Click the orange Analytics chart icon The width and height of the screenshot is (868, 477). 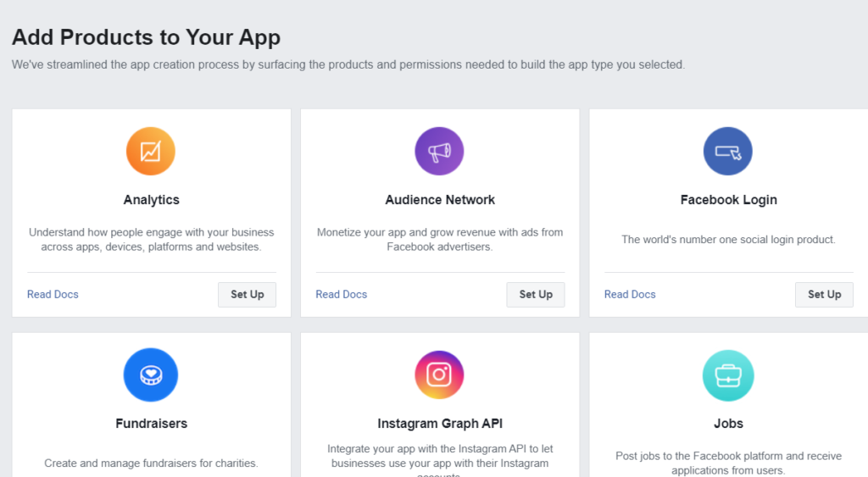click(151, 151)
